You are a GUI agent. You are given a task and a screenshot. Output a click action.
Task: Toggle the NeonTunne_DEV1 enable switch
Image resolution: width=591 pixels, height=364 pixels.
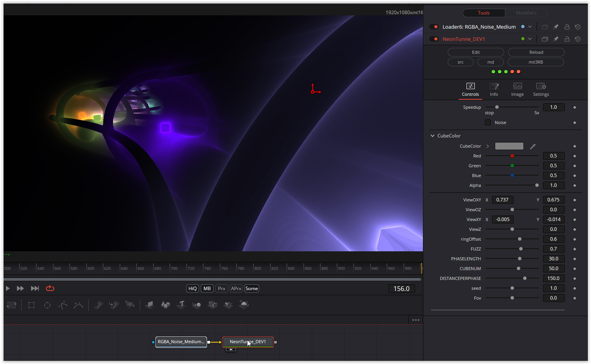(x=434, y=39)
